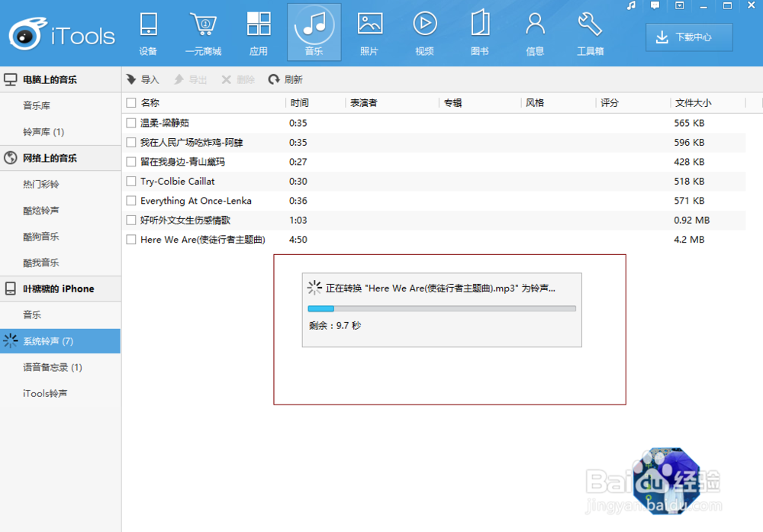
Task: Open 热门彩铃 in the sidebar
Action: (x=41, y=184)
